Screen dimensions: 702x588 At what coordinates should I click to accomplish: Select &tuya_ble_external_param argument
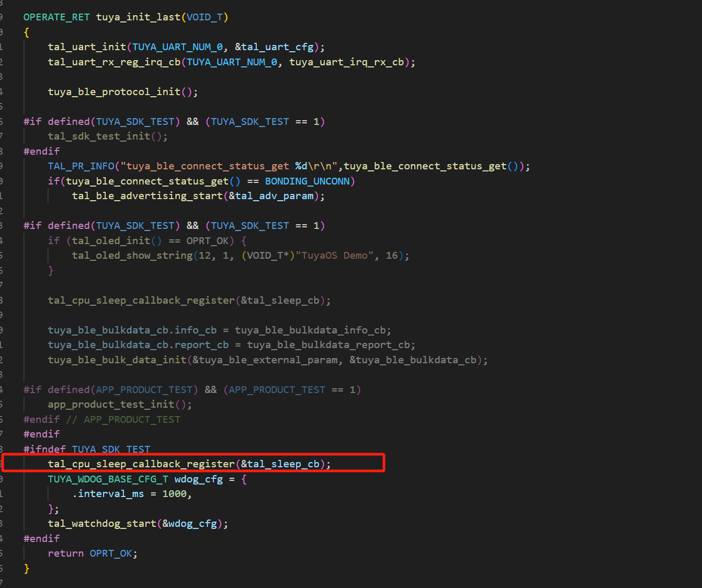coord(265,360)
